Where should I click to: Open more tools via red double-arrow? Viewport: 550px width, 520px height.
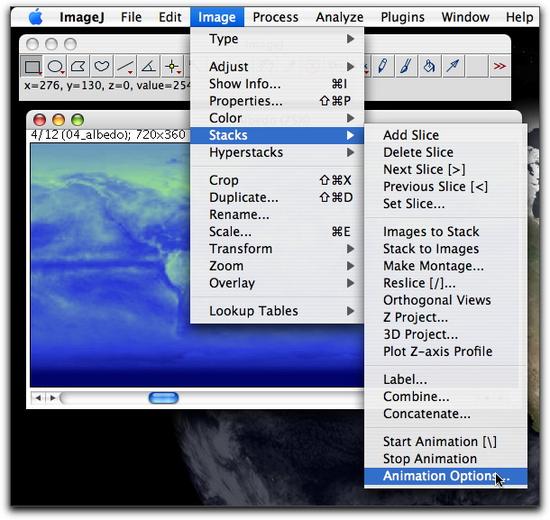(500, 66)
